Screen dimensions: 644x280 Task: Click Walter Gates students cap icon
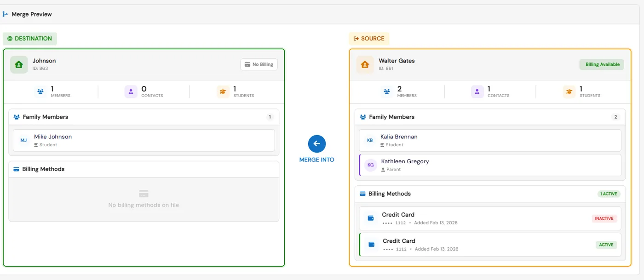pos(569,92)
